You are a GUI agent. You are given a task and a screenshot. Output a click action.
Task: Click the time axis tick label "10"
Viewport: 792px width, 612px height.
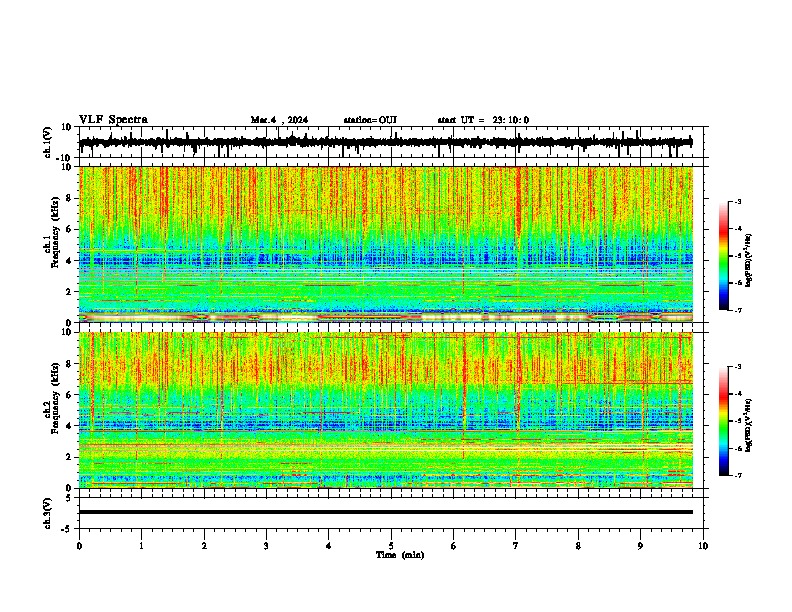703,546
